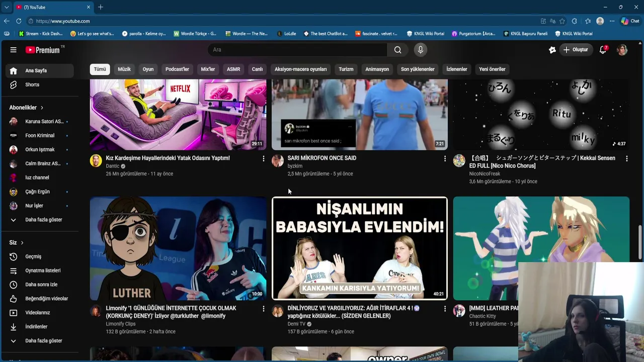This screenshot has height=362, width=644.
Task: Select the Yeni öneriler chip
Action: (x=492, y=69)
